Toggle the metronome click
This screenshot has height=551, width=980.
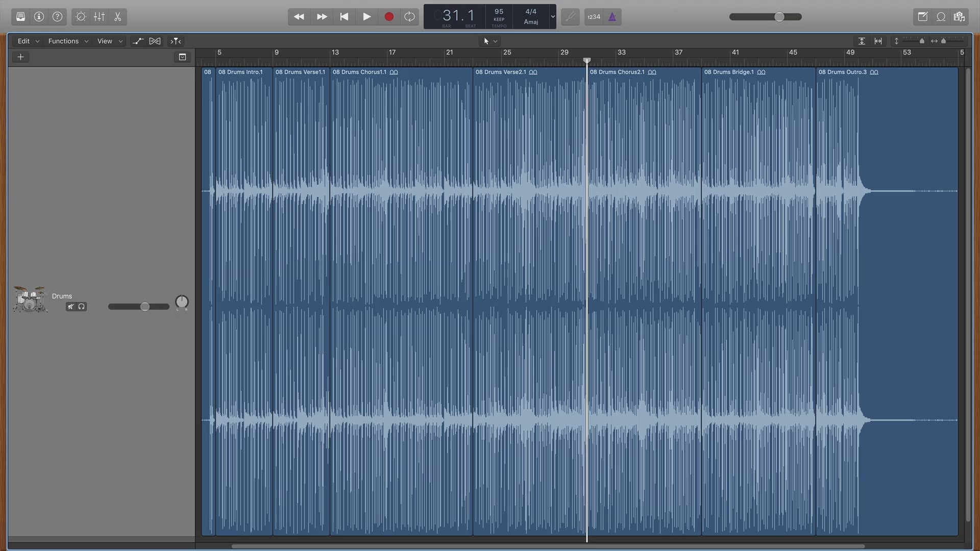coord(612,17)
